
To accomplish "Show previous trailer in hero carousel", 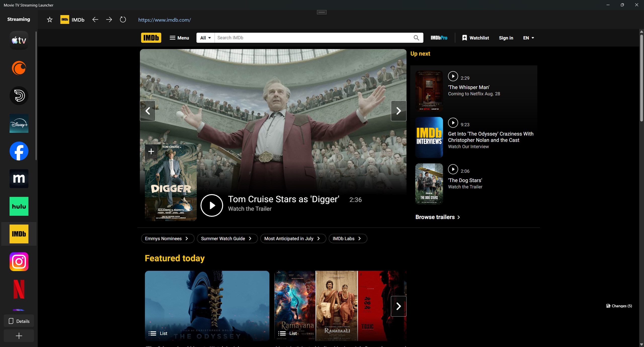I will [148, 111].
